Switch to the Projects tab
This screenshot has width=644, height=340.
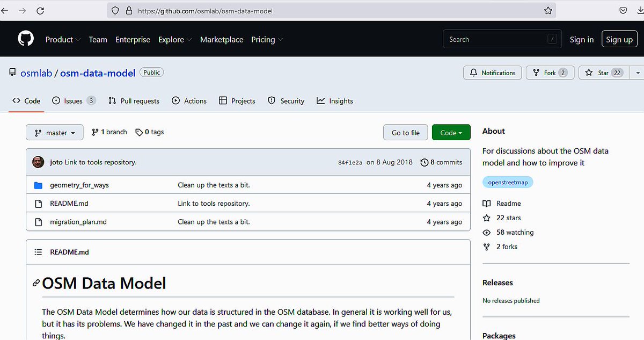[x=237, y=101]
